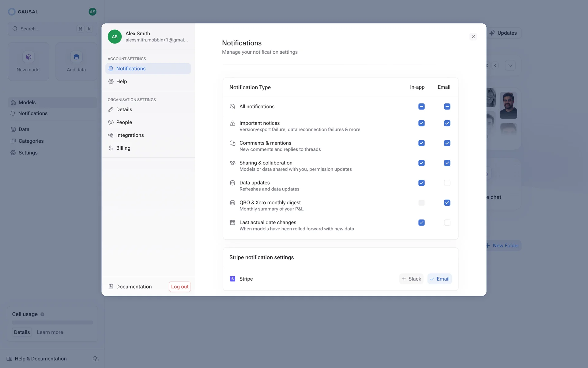Image resolution: width=588 pixels, height=368 pixels.
Task: Open the Integrations settings section
Action: 130,135
